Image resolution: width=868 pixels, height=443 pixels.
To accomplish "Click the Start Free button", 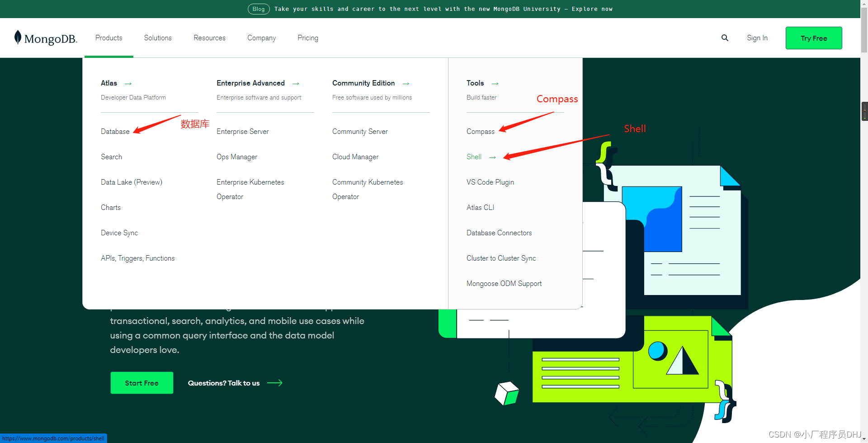I will point(142,383).
